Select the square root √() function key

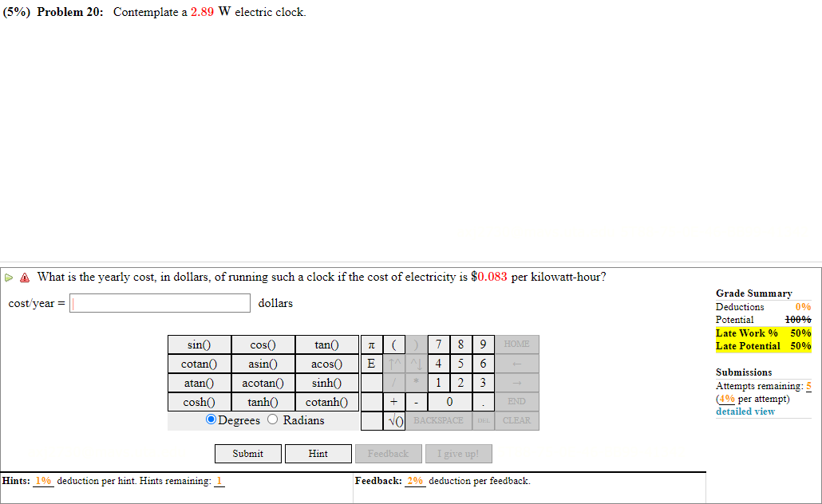coord(393,421)
